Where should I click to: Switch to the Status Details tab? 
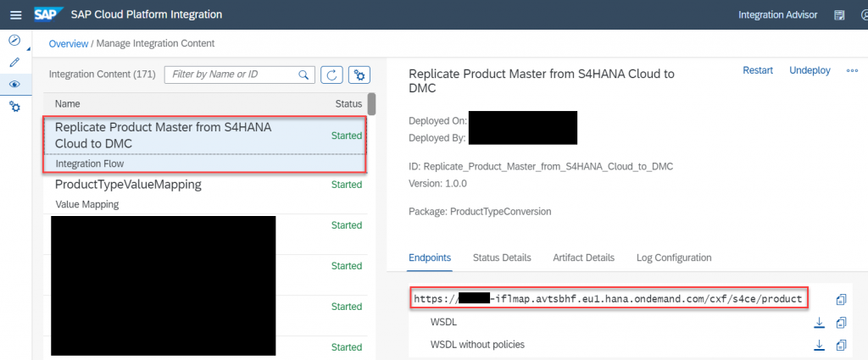point(502,258)
